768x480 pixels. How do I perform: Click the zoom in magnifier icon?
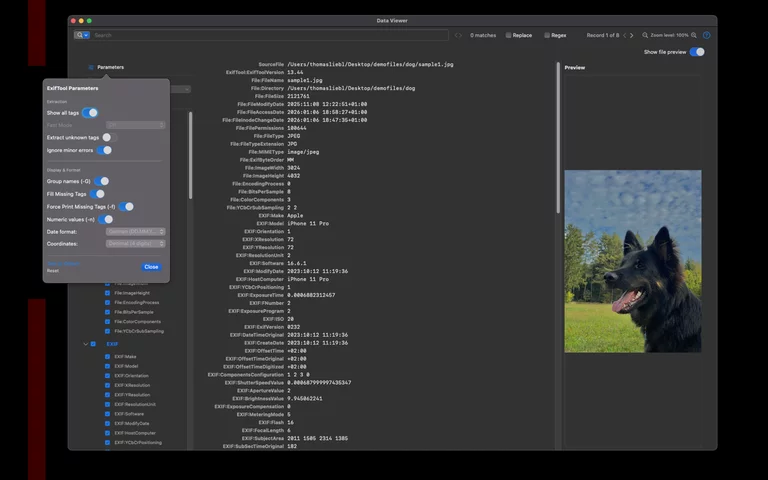(695, 35)
